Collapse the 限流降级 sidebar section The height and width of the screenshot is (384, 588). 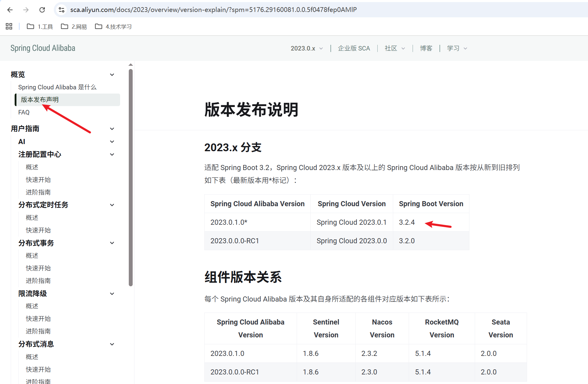(112, 294)
